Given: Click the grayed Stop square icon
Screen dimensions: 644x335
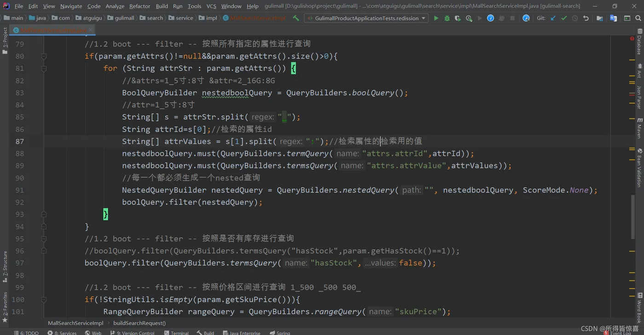Looking at the screenshot, I should [512, 18].
